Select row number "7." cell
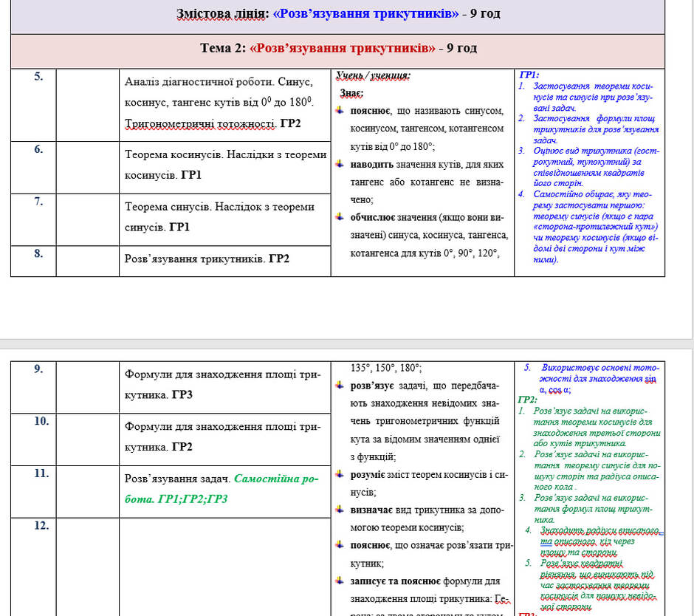Screen dimensions: 694x616 point(34,219)
